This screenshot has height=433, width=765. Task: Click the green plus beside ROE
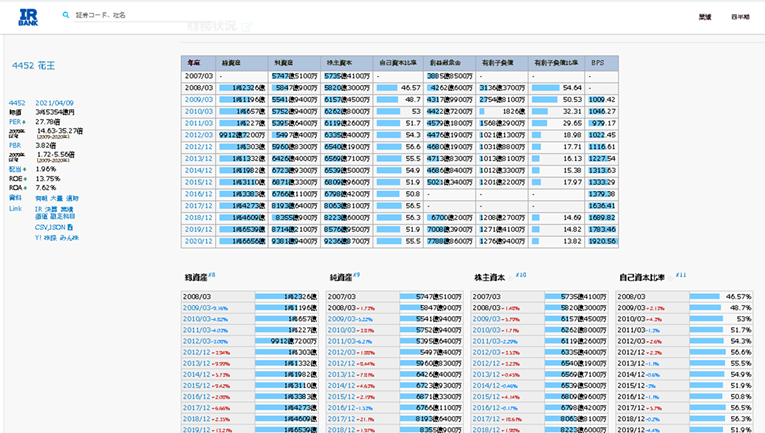[x=25, y=179]
